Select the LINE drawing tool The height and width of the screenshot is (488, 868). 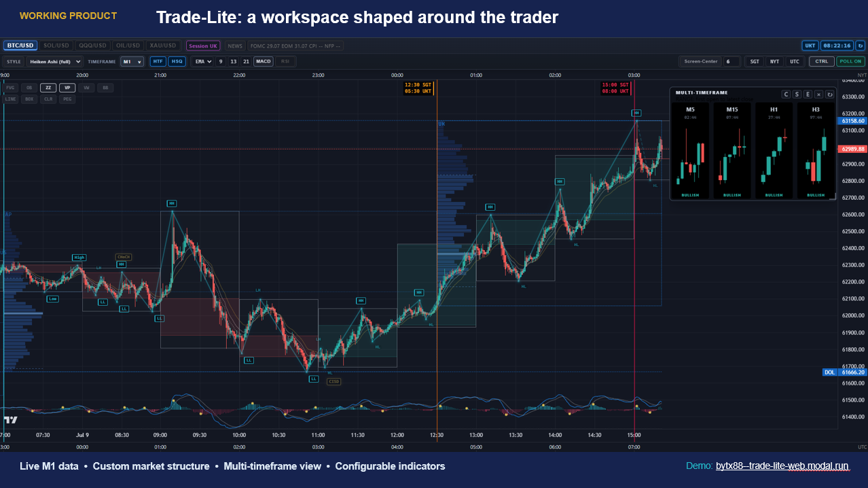[10, 99]
